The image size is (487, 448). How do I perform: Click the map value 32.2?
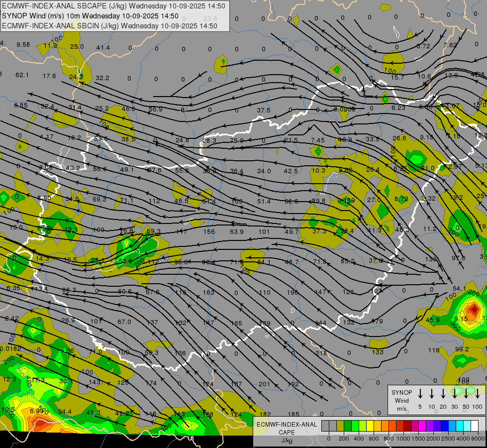click(102, 78)
